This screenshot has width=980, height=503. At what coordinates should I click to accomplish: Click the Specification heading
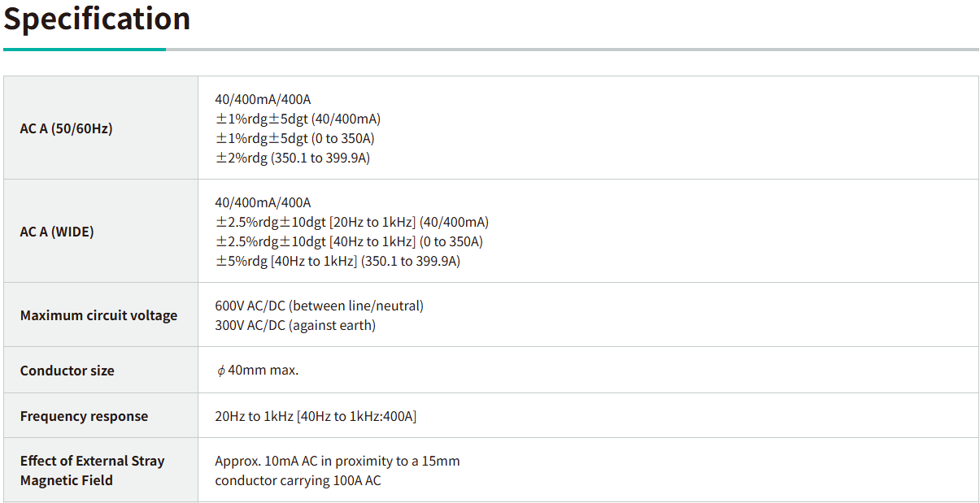pyautogui.click(x=97, y=19)
